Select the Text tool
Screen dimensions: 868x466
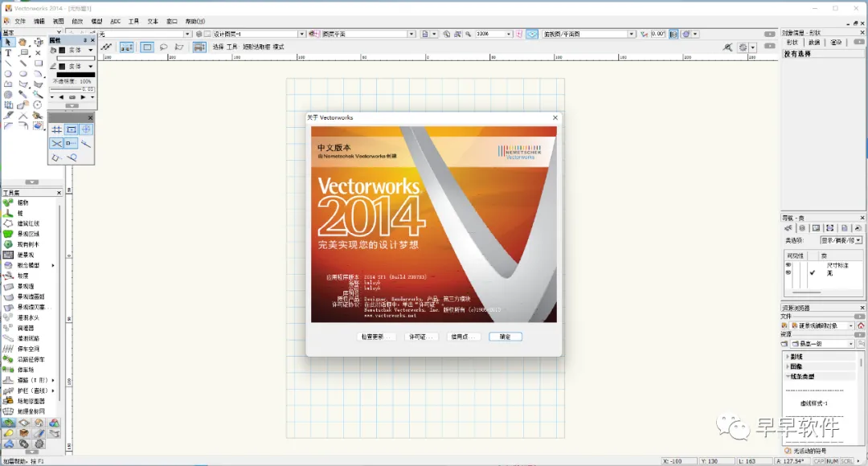pos(8,52)
